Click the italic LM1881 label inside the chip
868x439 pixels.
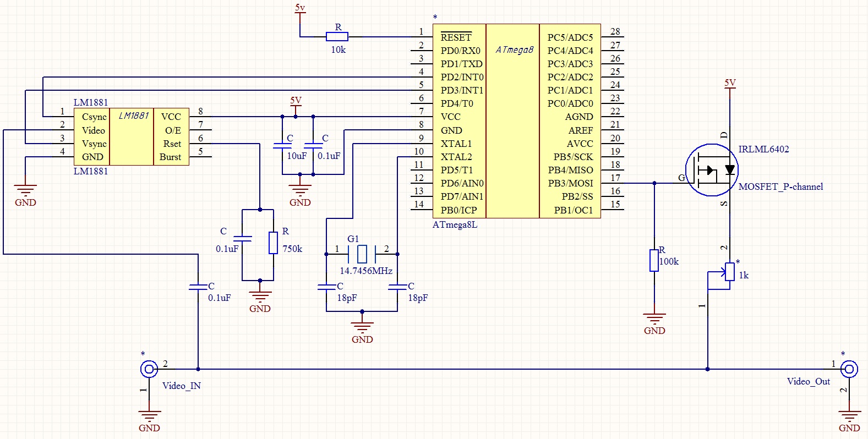tap(134, 116)
